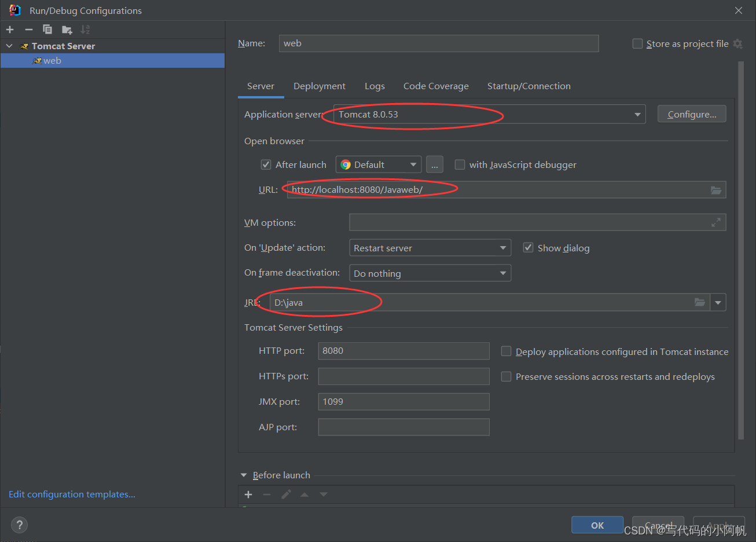This screenshot has width=756, height=542.
Task: Enable with JavaScript debugger
Action: click(x=460, y=164)
